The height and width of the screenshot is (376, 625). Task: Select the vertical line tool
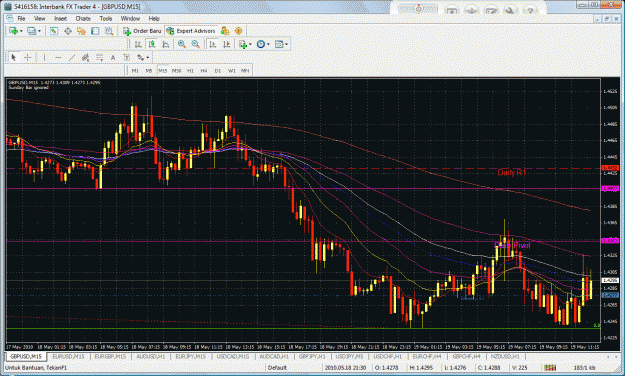[44, 58]
